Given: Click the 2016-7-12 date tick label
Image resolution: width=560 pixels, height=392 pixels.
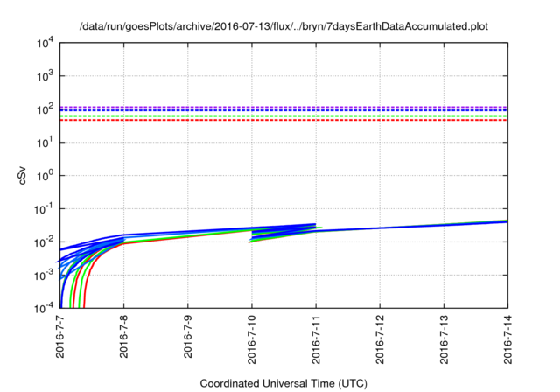Looking at the screenshot, I should tap(380, 344).
